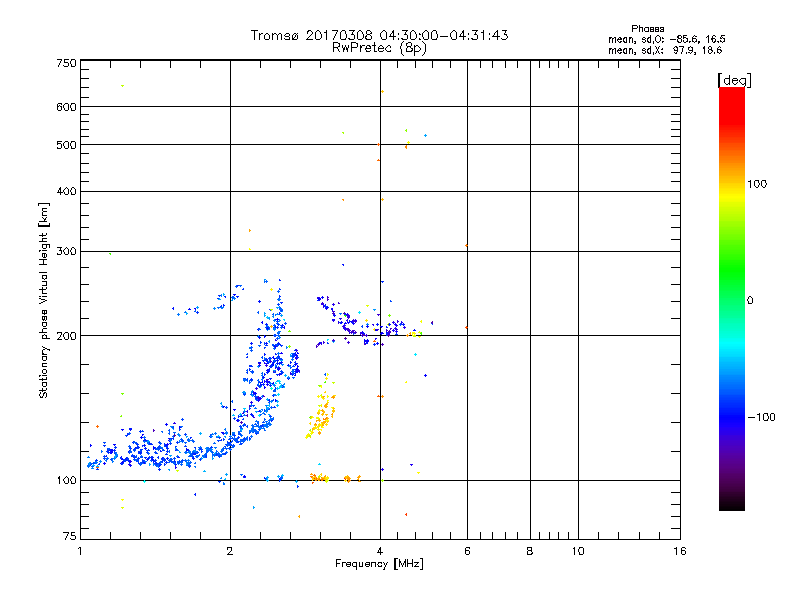Click the '200' y-axis tick label

(66, 336)
